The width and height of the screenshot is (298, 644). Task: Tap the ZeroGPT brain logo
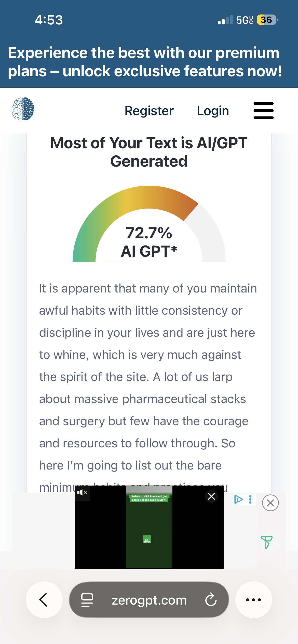click(x=23, y=109)
